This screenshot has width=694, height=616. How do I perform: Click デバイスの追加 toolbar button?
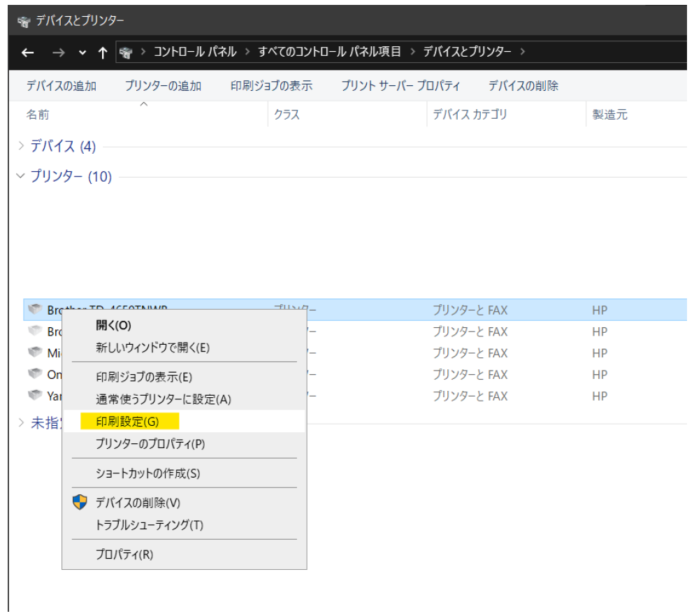(x=62, y=86)
